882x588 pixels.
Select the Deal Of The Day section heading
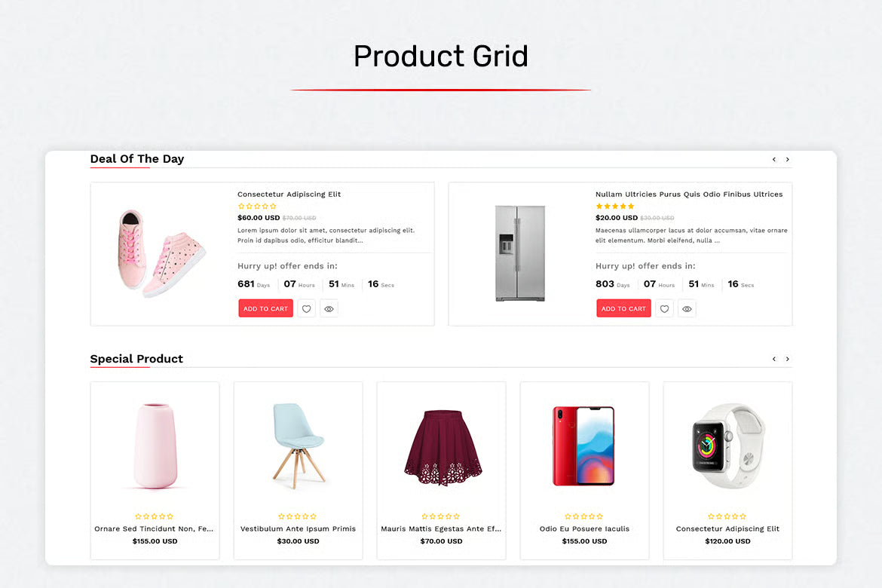137,159
